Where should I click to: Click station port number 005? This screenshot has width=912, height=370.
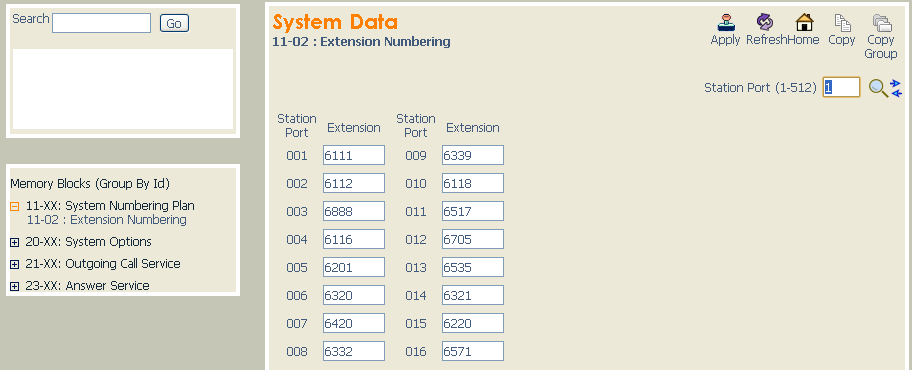pyautogui.click(x=297, y=268)
